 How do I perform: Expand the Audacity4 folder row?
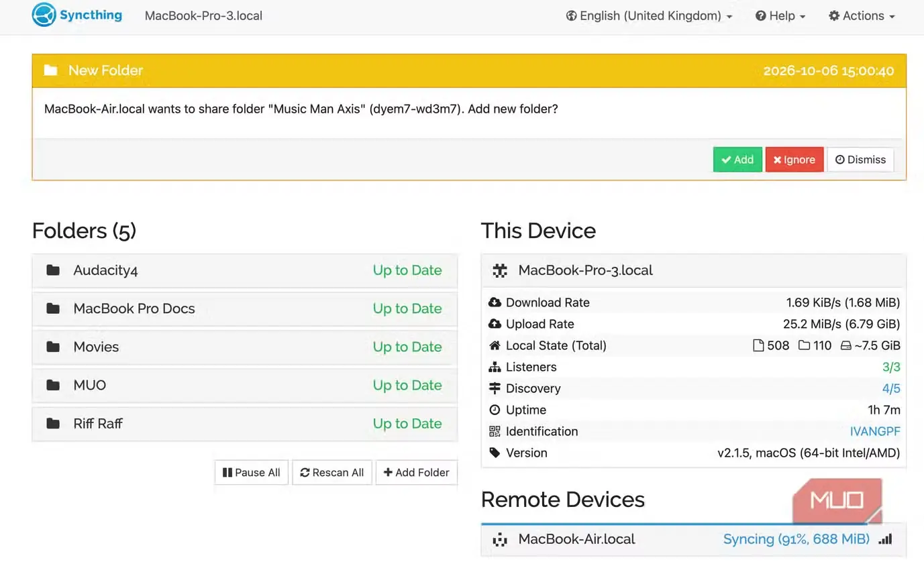tap(244, 270)
